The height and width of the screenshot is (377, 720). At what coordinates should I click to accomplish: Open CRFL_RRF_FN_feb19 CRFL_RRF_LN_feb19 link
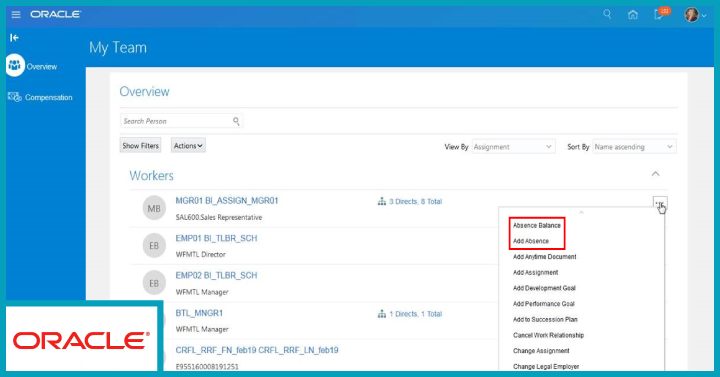(257, 350)
